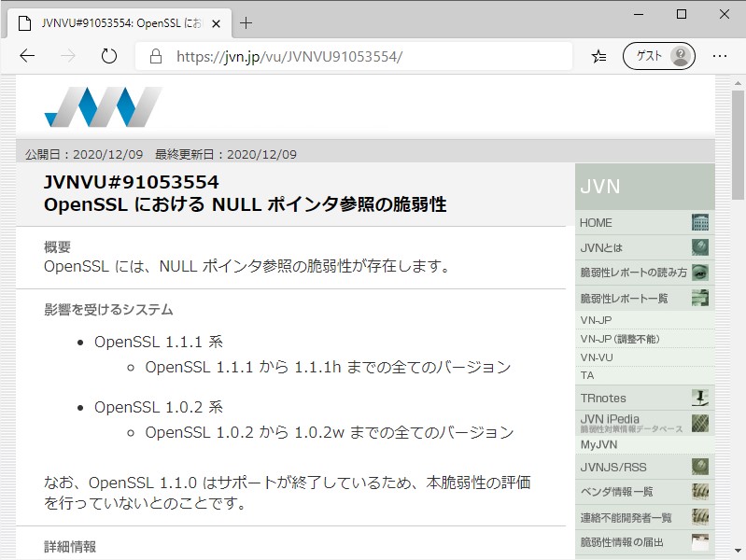
Task: Click the icon beside ベンダ情報一覧
Action: pos(700,492)
